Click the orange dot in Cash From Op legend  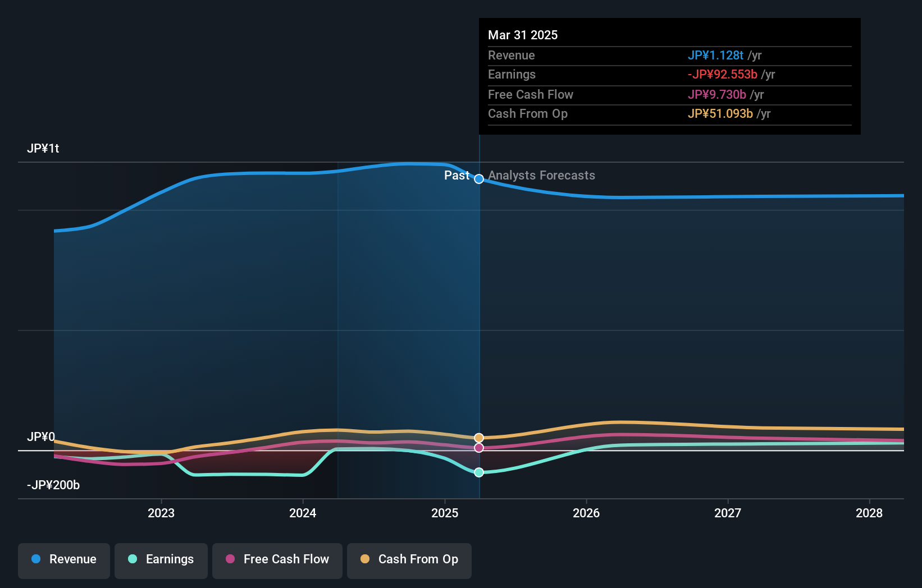point(365,559)
